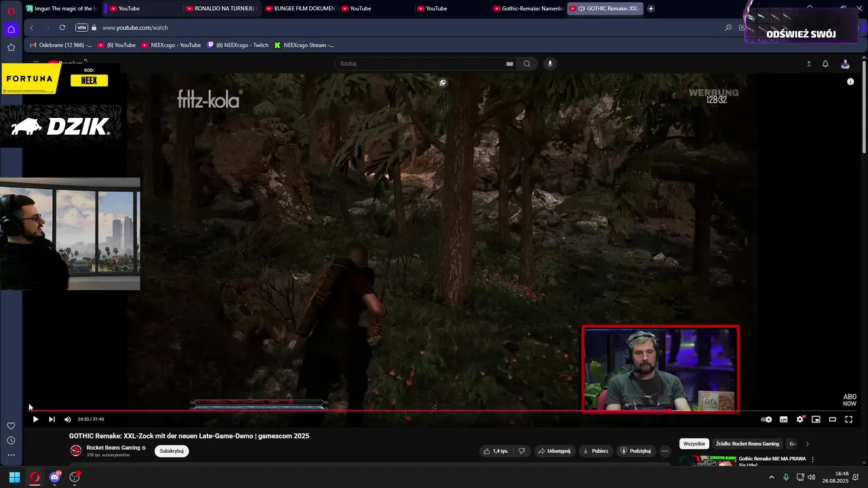Open taskbar volume control
The width and height of the screenshot is (868, 488).
(x=812, y=477)
